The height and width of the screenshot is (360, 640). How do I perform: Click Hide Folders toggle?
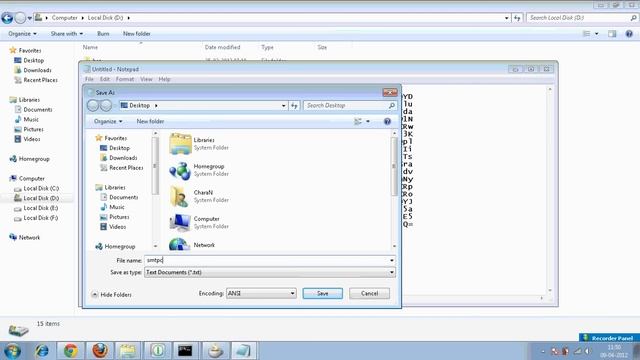tap(111, 294)
